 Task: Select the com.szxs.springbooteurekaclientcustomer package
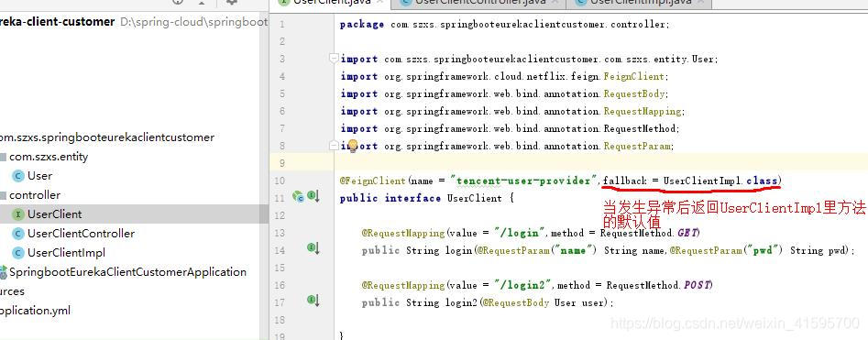[107, 137]
